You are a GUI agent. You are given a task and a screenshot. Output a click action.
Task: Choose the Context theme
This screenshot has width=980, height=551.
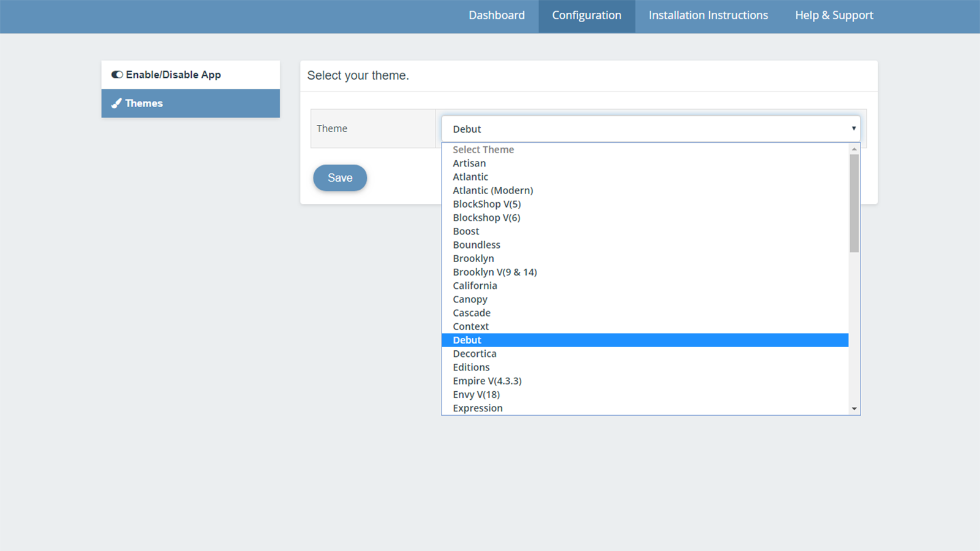pos(645,326)
